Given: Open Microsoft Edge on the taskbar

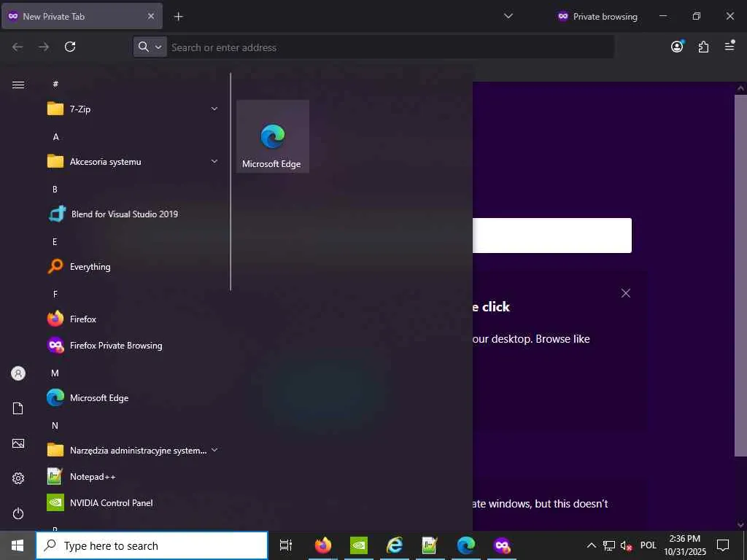Looking at the screenshot, I should (466, 545).
